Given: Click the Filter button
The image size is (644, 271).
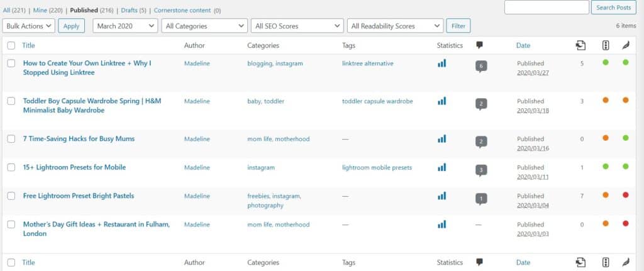Looking at the screenshot, I should [458, 26].
